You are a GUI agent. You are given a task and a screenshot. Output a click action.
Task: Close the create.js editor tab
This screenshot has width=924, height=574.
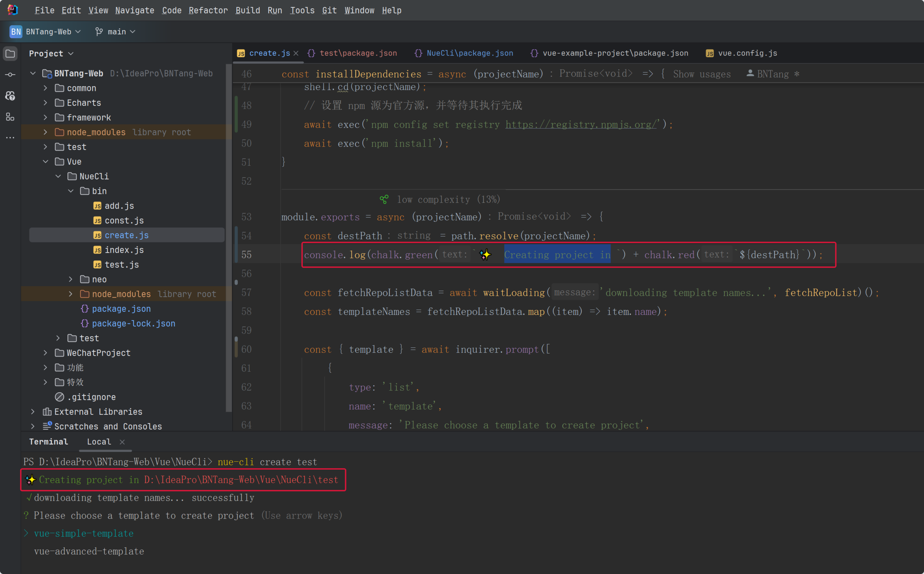296,53
